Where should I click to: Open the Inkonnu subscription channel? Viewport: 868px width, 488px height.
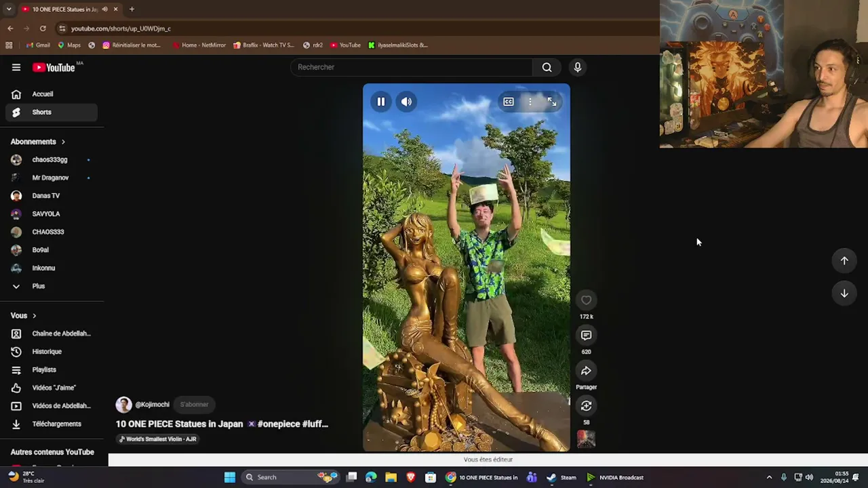click(x=52, y=268)
